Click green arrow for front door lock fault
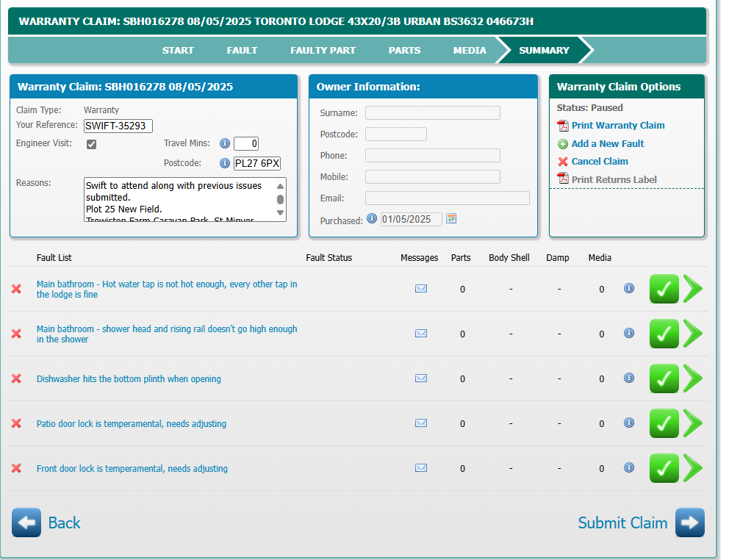729x560 pixels. tap(692, 468)
